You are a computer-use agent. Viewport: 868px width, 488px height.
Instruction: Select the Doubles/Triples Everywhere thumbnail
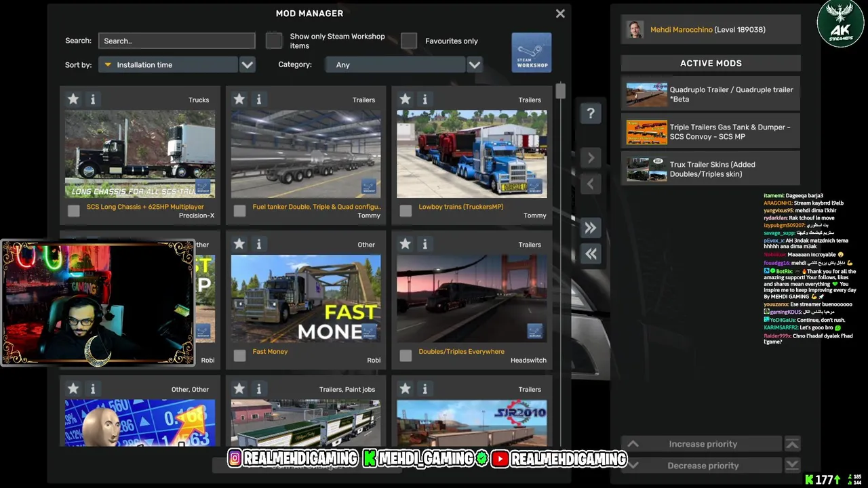(472, 299)
